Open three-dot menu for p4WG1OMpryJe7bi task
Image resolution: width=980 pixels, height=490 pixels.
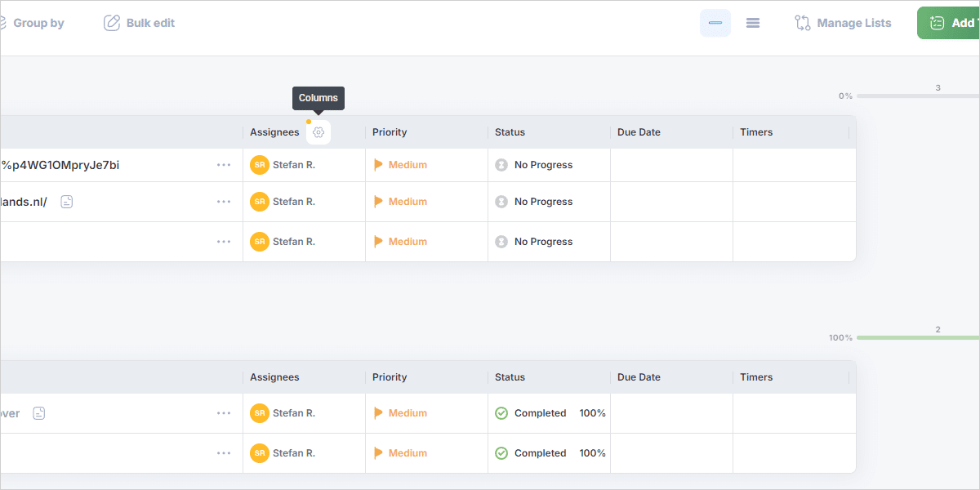pos(224,165)
